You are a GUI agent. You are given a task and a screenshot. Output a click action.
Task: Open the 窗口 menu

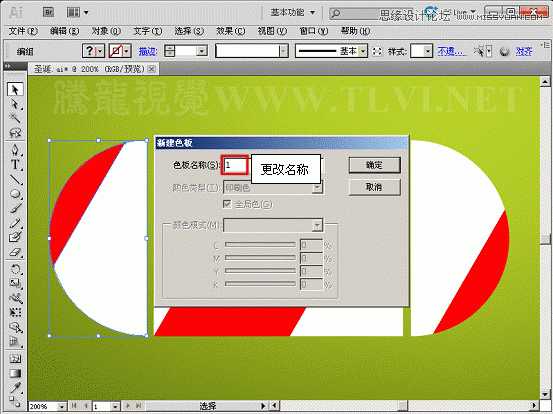click(314, 31)
